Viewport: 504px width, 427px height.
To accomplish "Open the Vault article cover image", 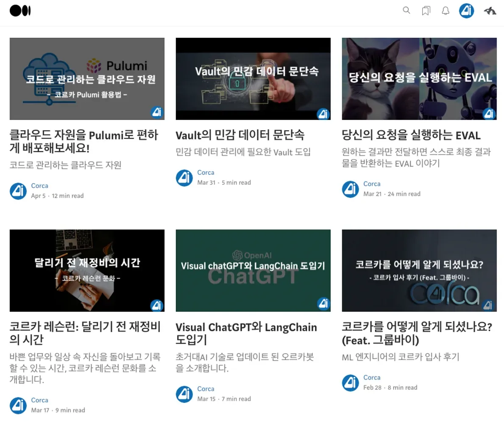I will tap(253, 79).
